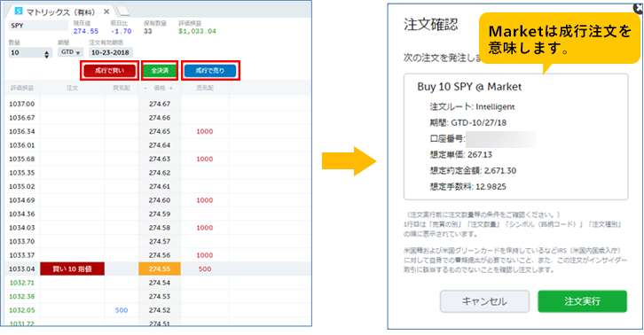Viewport: 644px width, 335px height.
Task: Click the 前日比 value -1.70
Action: (121, 31)
